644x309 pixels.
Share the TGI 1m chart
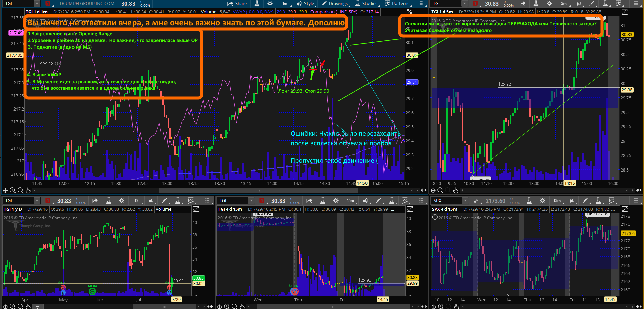(237, 3)
